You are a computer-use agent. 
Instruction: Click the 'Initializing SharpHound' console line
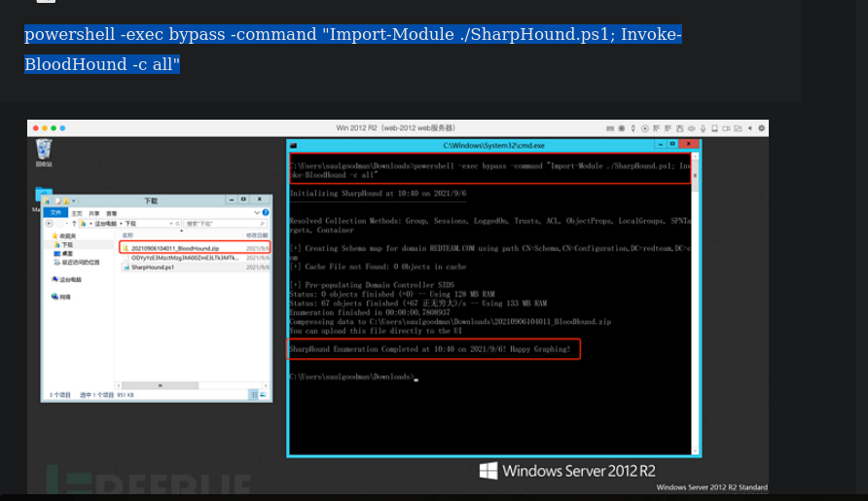click(x=379, y=194)
